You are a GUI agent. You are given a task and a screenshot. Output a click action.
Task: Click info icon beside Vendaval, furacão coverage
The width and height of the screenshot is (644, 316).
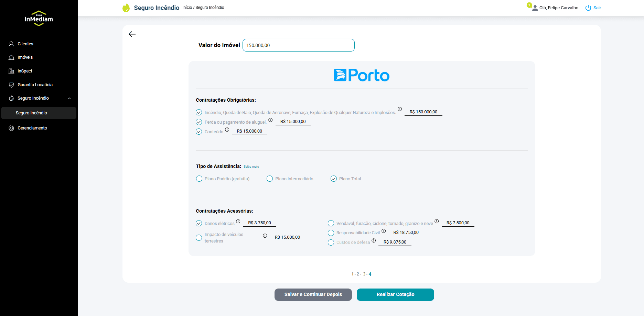point(437,221)
